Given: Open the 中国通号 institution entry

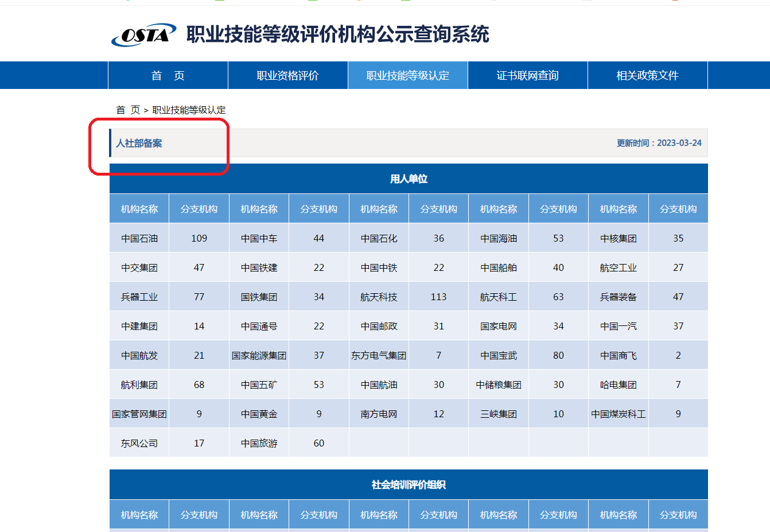Looking at the screenshot, I should [259, 326].
